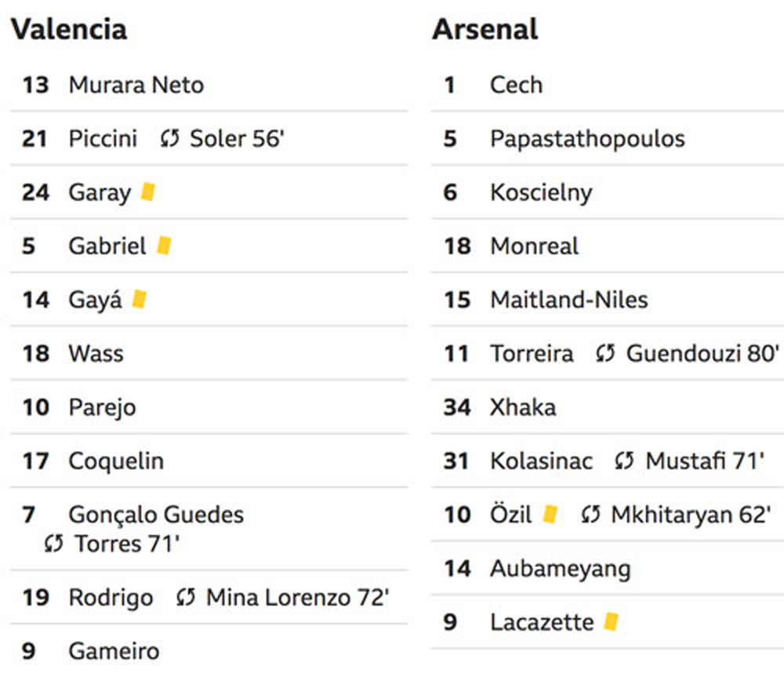The height and width of the screenshot is (673, 784).
Task: Click the substitution icon beside Torreira
Action: click(x=605, y=354)
